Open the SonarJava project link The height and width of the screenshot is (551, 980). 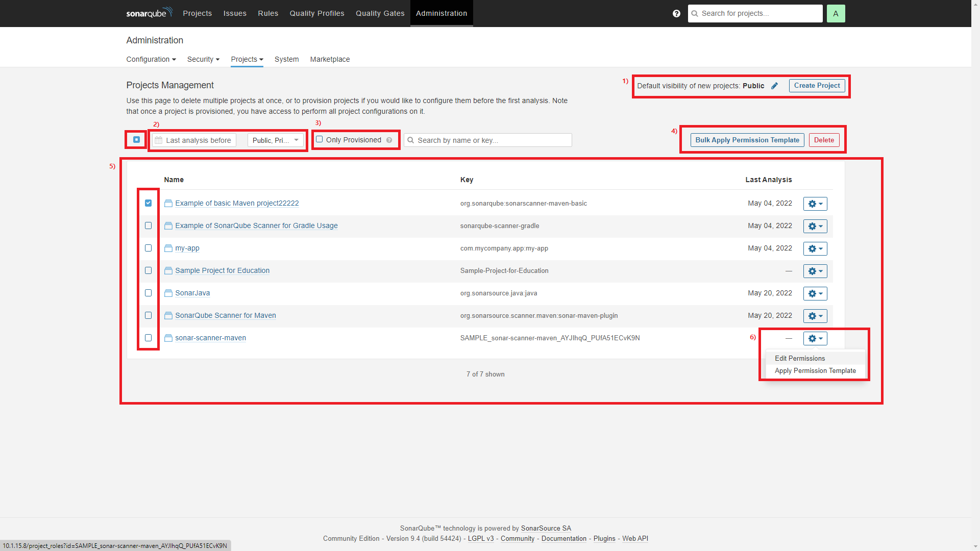point(192,293)
